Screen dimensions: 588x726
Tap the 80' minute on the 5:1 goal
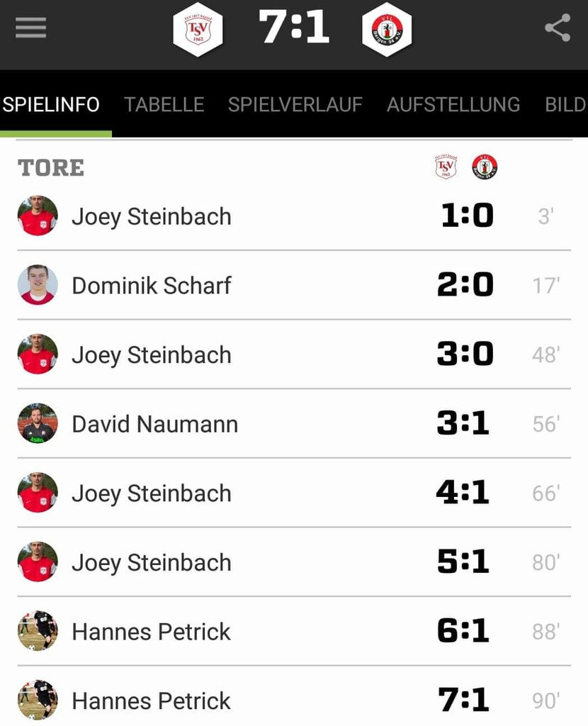(x=546, y=562)
